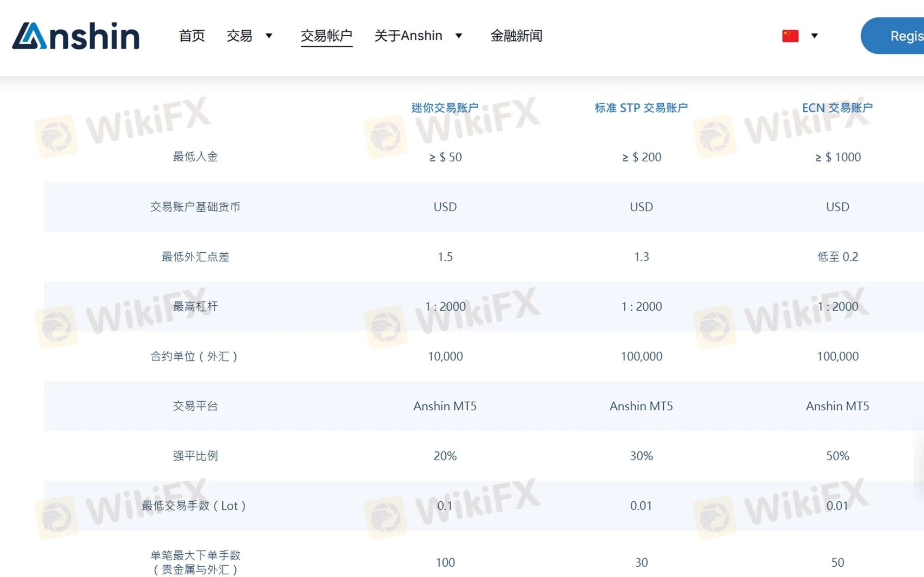Click the 低至 0.2 spread value
924x577 pixels.
837,257
